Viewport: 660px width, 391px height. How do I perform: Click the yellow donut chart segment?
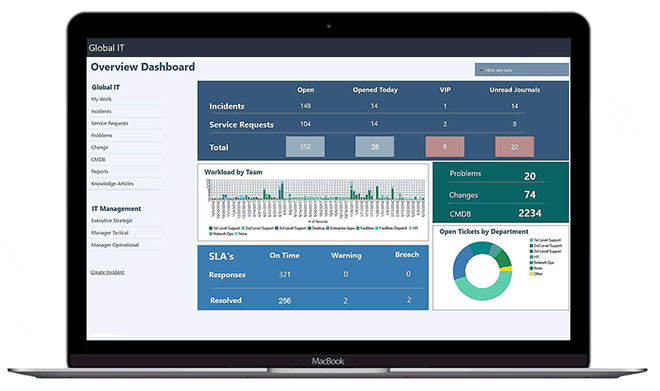point(507,269)
